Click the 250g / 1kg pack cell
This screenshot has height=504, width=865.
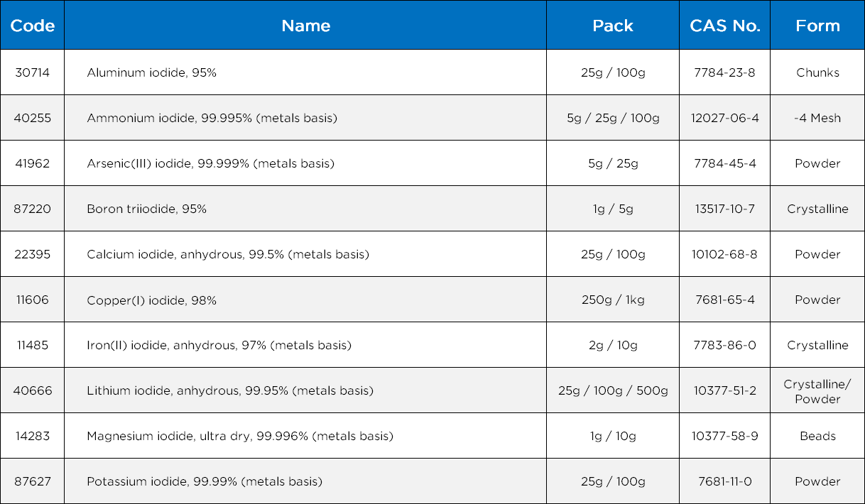coord(612,300)
